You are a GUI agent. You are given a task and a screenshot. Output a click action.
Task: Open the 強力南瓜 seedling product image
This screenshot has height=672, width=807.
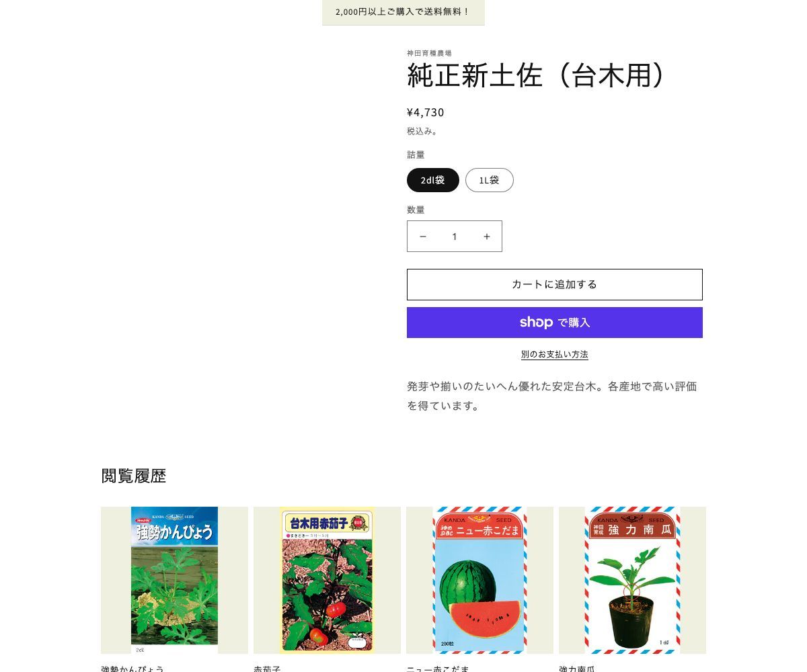coord(632,580)
